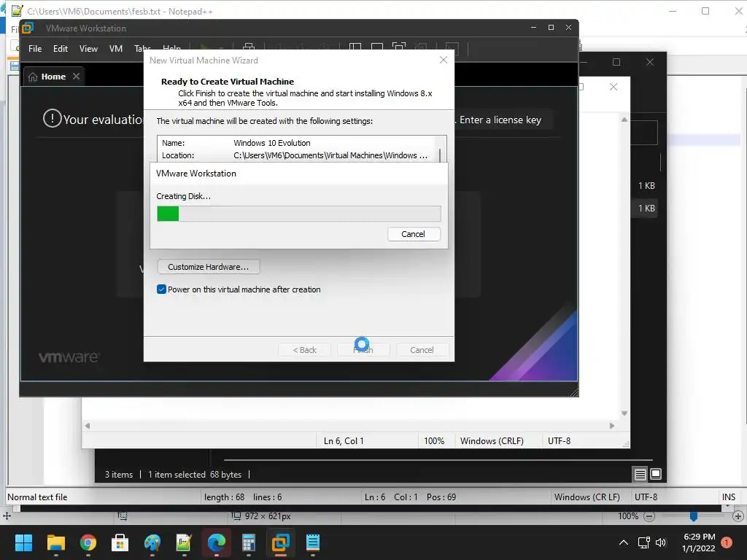Screen dimensions: 747x560
Task: Open Microsoft Edge from the taskbar
Action: coord(216,542)
